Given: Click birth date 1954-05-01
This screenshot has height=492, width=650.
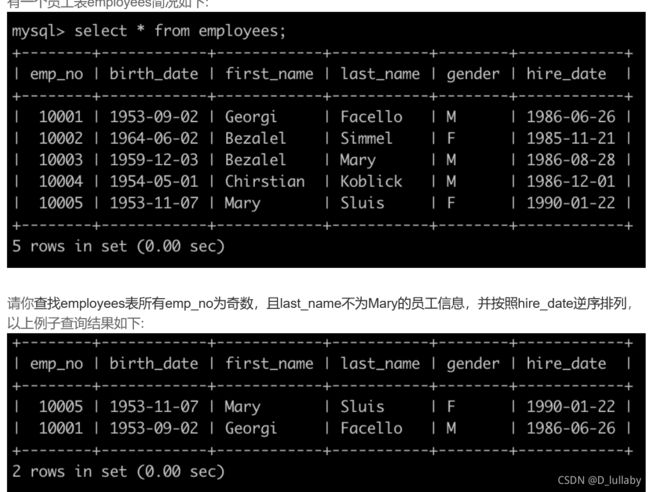Looking at the screenshot, I should (x=154, y=181).
